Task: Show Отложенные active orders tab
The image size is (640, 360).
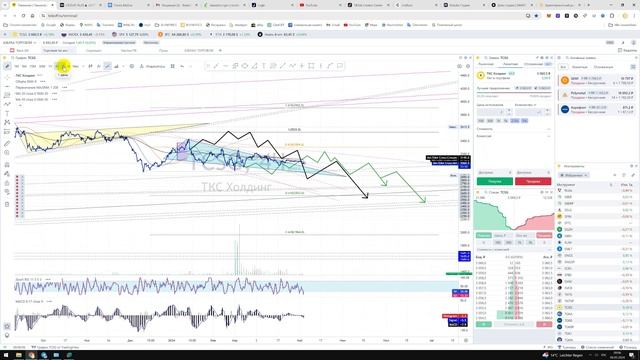Action: click(x=603, y=67)
